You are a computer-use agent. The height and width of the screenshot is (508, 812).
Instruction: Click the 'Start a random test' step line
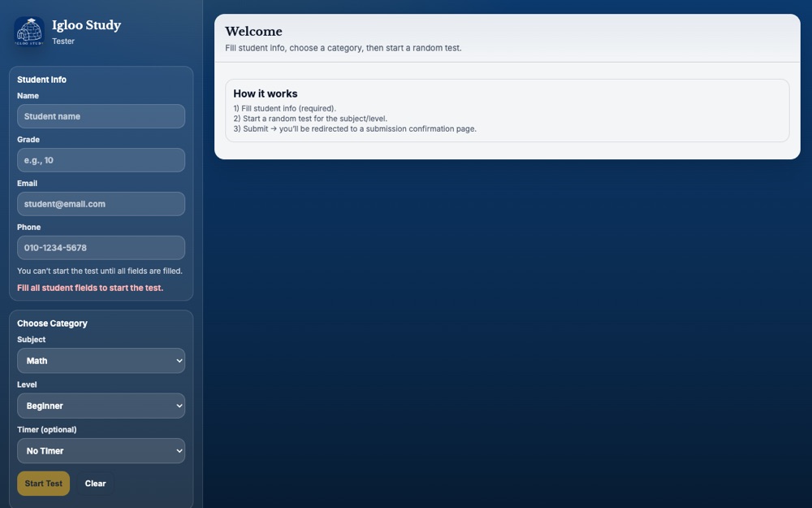pos(310,119)
